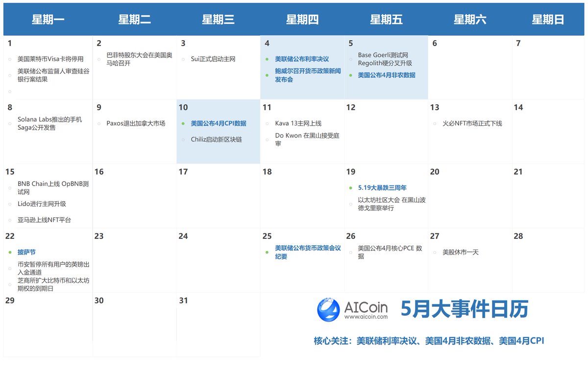588x371 pixels.
Task: Select date 14 cell
Action: tap(548, 132)
